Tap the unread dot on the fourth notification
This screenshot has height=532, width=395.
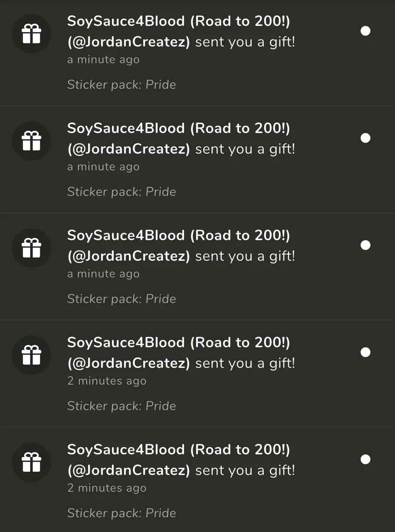(365, 352)
